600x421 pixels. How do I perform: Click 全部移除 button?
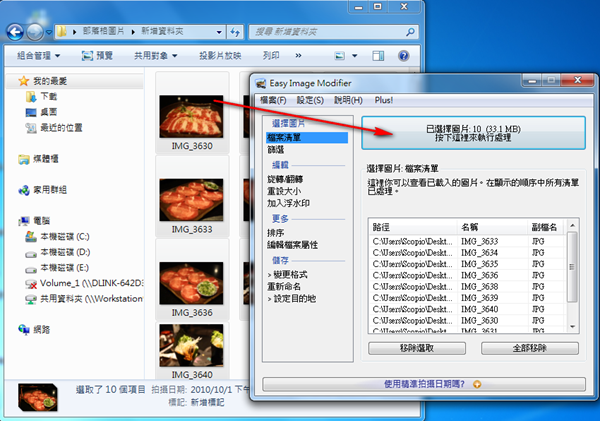point(530,348)
